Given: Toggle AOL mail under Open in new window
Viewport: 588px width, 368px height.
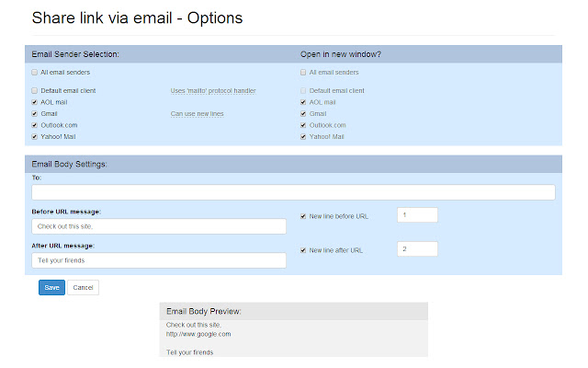Looking at the screenshot, I should point(304,102).
